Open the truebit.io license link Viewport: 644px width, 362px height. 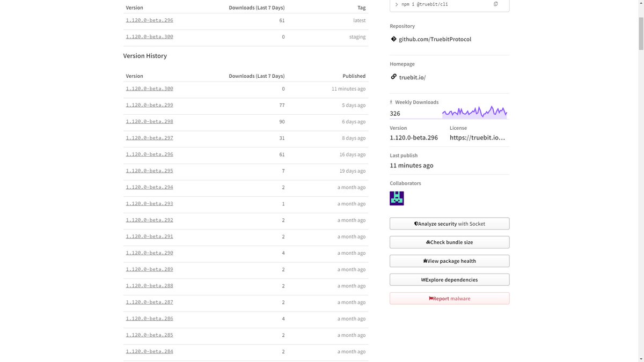point(477,138)
